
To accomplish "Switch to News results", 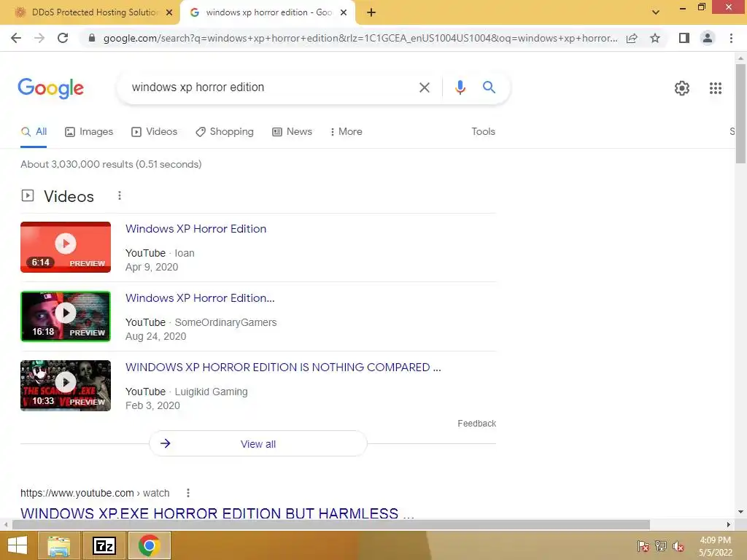I will pyautogui.click(x=292, y=131).
